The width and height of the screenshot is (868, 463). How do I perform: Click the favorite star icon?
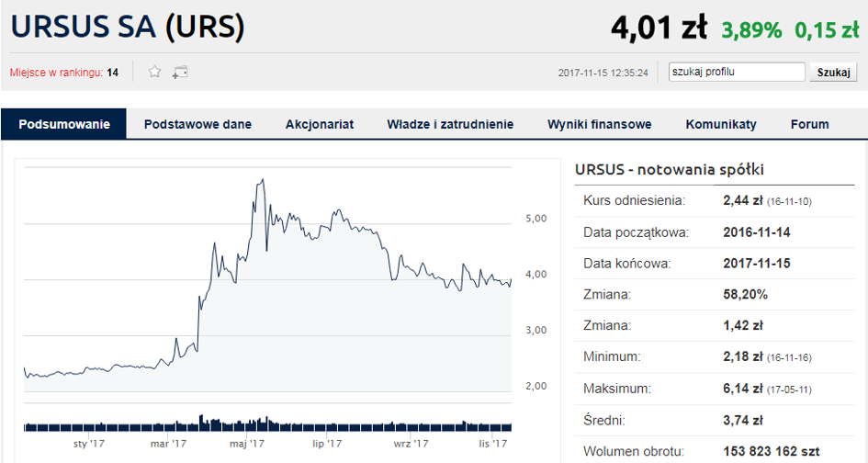(155, 72)
